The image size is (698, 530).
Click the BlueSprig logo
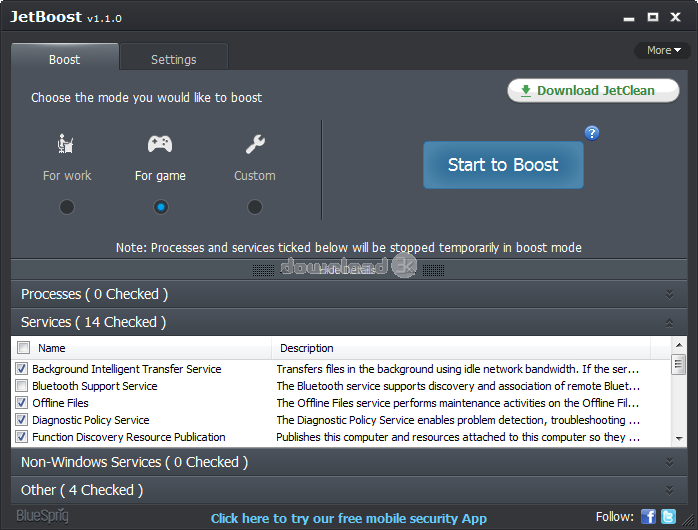42,517
